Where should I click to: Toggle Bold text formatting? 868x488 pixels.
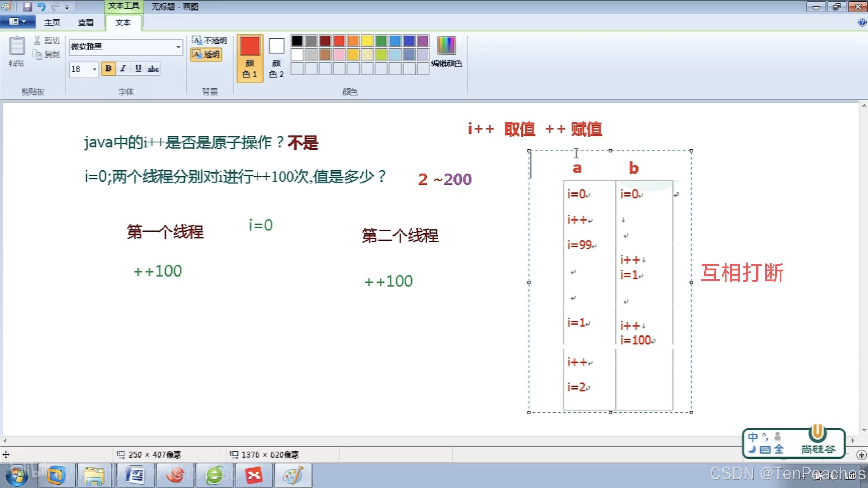[108, 69]
